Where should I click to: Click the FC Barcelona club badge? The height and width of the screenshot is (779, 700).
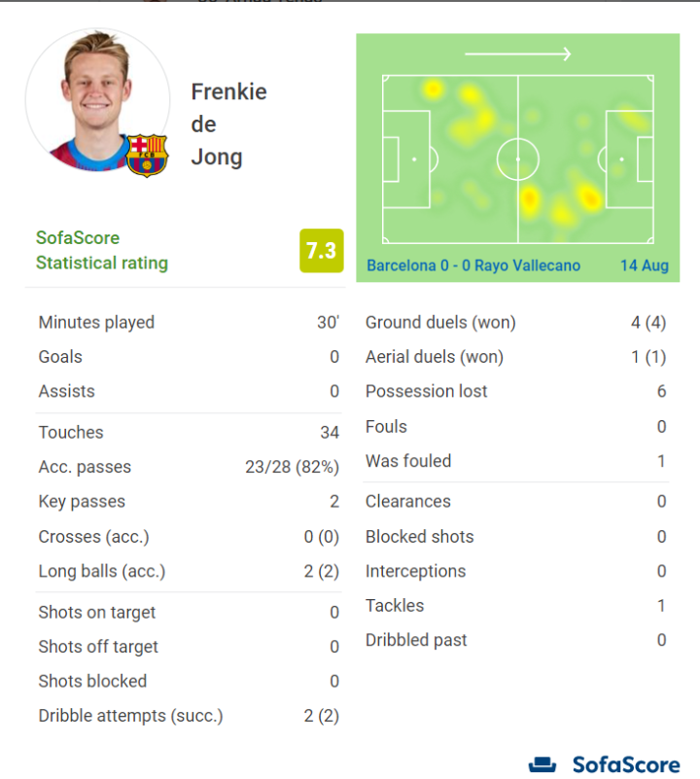[x=147, y=156]
